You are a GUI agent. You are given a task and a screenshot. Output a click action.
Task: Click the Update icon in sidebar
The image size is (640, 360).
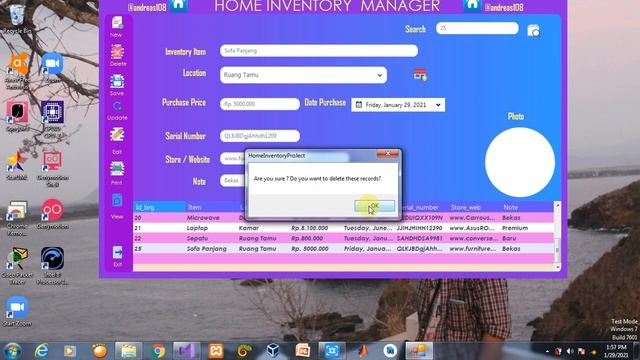tap(117, 107)
